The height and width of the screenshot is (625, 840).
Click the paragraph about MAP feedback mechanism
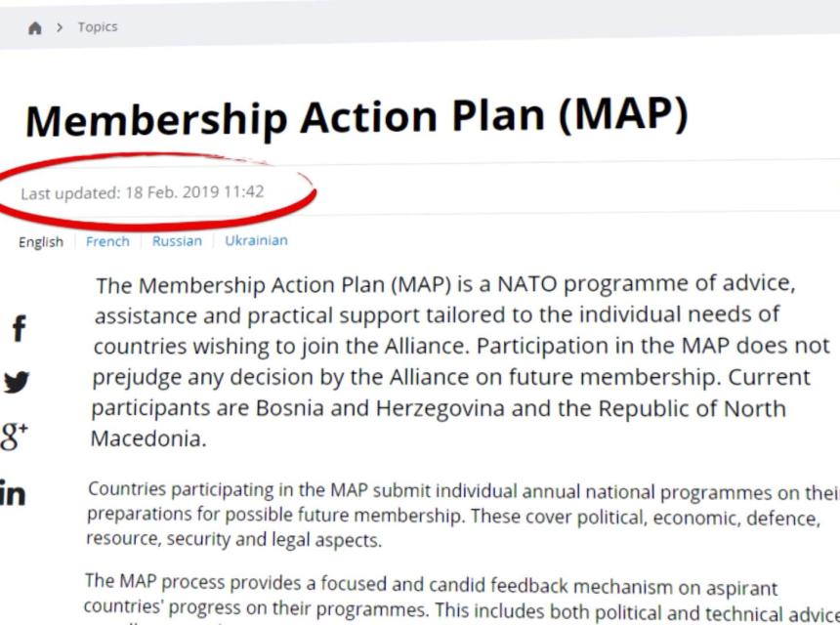click(x=459, y=600)
